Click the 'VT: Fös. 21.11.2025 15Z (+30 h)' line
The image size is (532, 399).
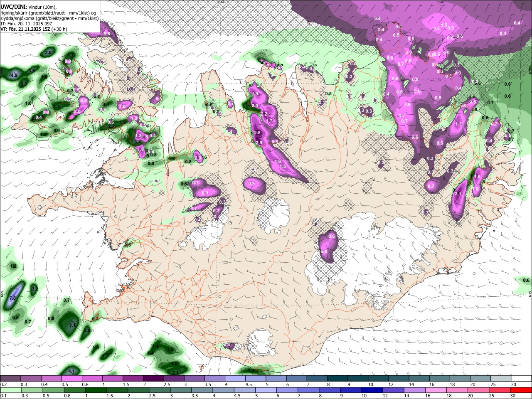[34, 29]
